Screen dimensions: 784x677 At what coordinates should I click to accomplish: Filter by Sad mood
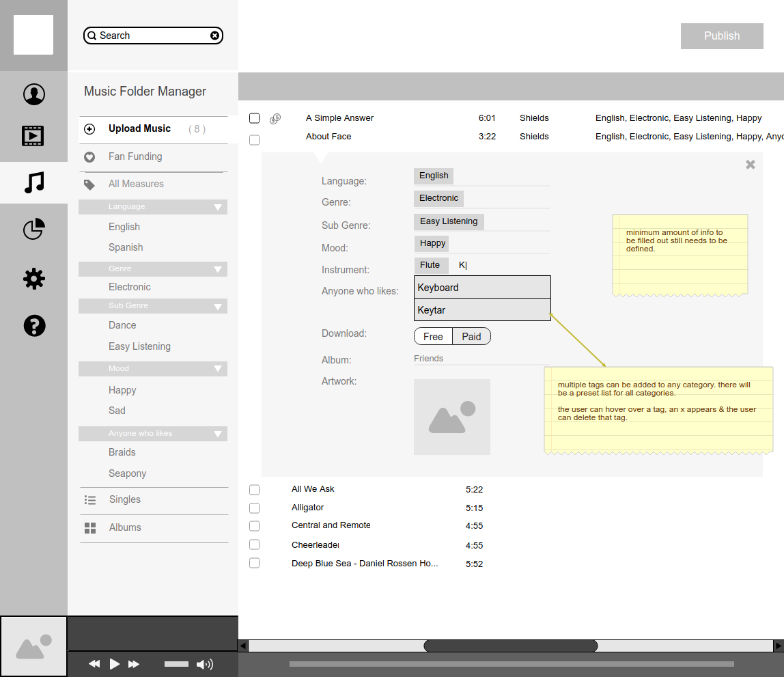(117, 411)
